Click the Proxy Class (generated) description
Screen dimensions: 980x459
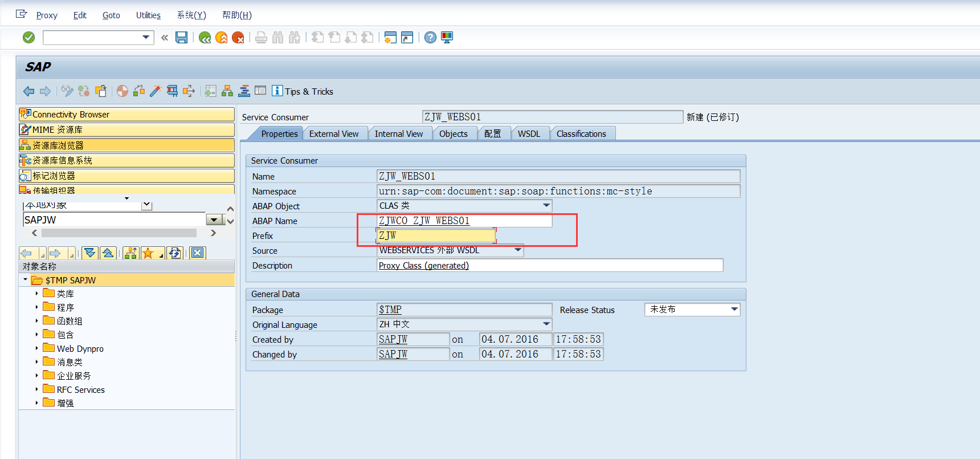pyautogui.click(x=424, y=265)
